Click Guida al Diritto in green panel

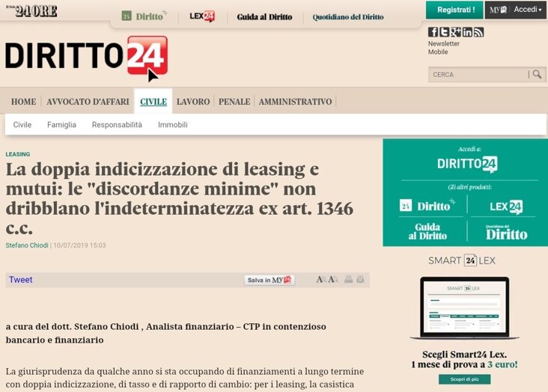(427, 231)
